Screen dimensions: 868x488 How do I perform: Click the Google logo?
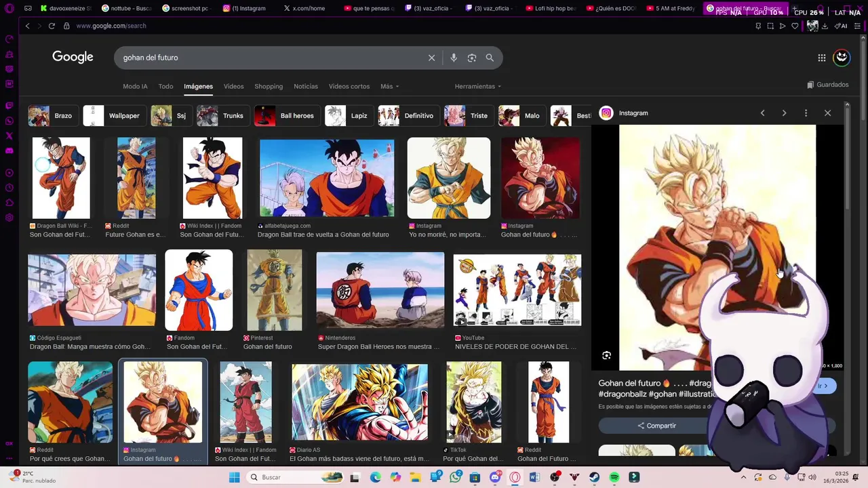73,58
